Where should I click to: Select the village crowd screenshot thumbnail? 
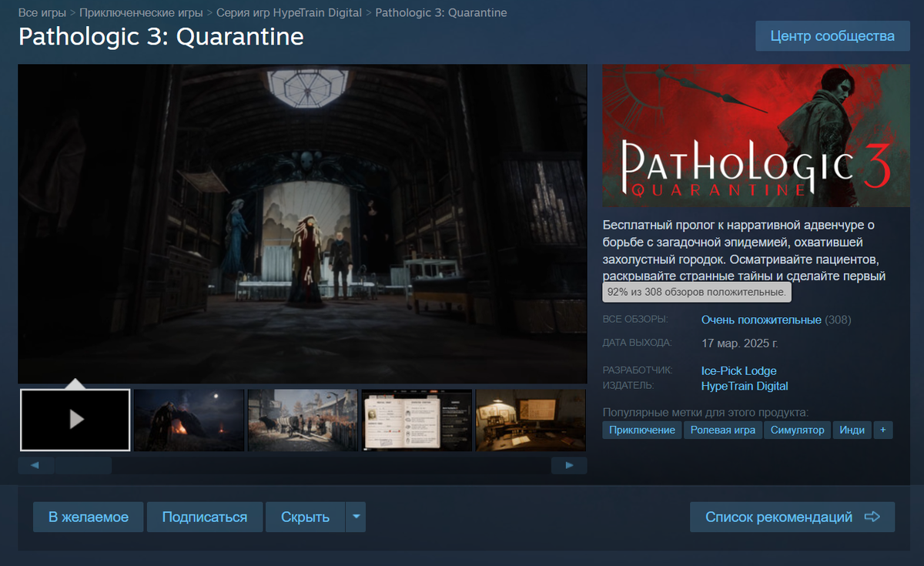pyautogui.click(x=303, y=420)
